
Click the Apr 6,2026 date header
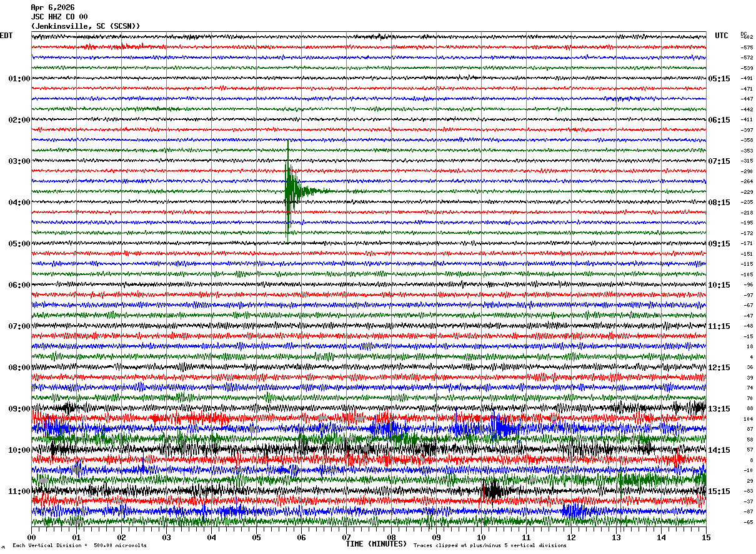point(52,8)
